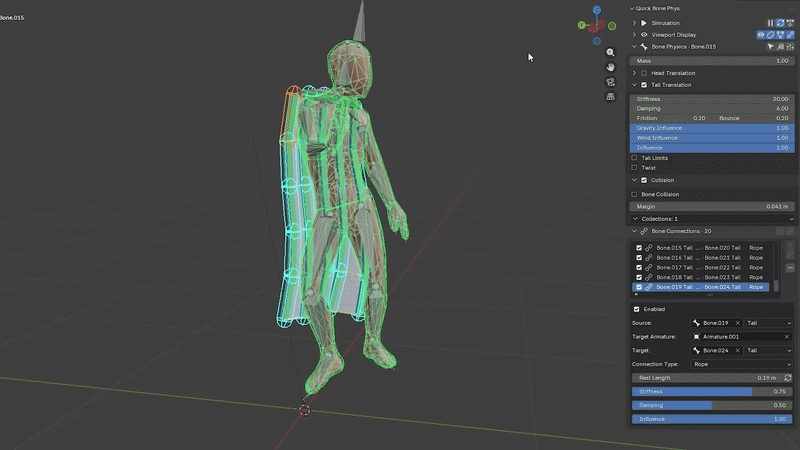Click the zoom magnifier viewport icon
800x450 pixels.
pos(610,53)
